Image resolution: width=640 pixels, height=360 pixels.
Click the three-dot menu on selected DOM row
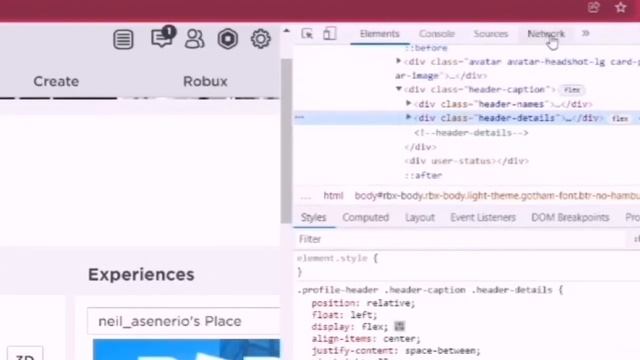[300, 118]
